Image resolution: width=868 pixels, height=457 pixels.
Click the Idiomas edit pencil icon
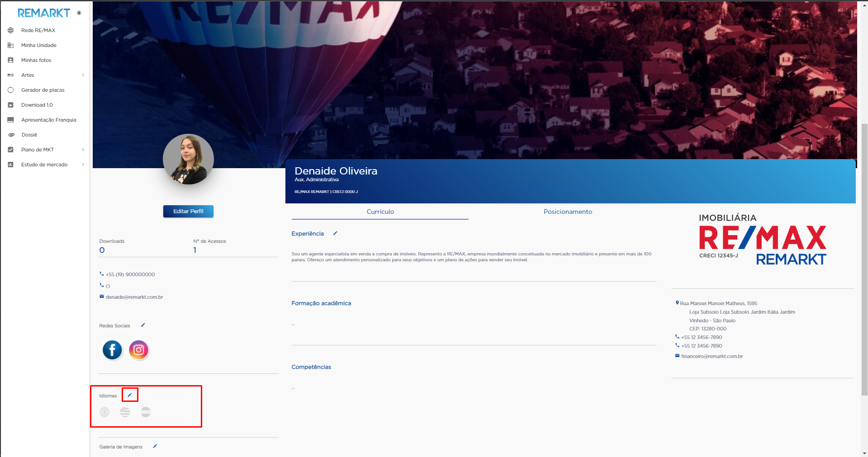tap(130, 395)
